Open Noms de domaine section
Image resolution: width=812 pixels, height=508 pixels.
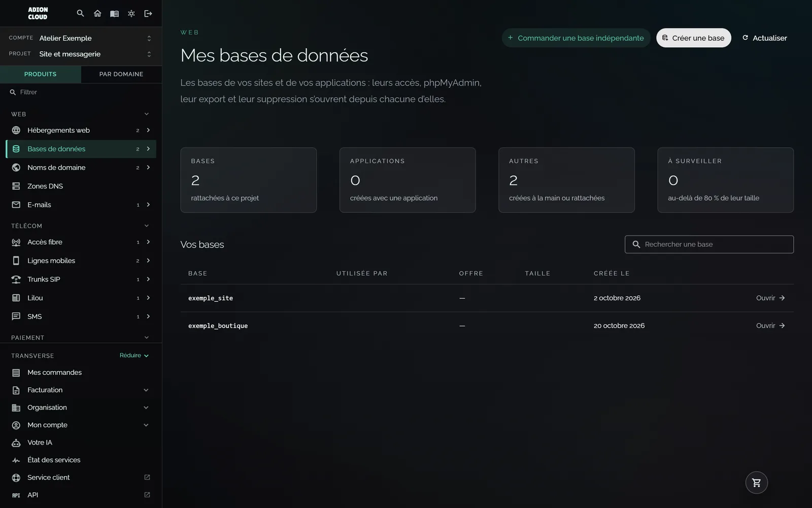coord(81,168)
